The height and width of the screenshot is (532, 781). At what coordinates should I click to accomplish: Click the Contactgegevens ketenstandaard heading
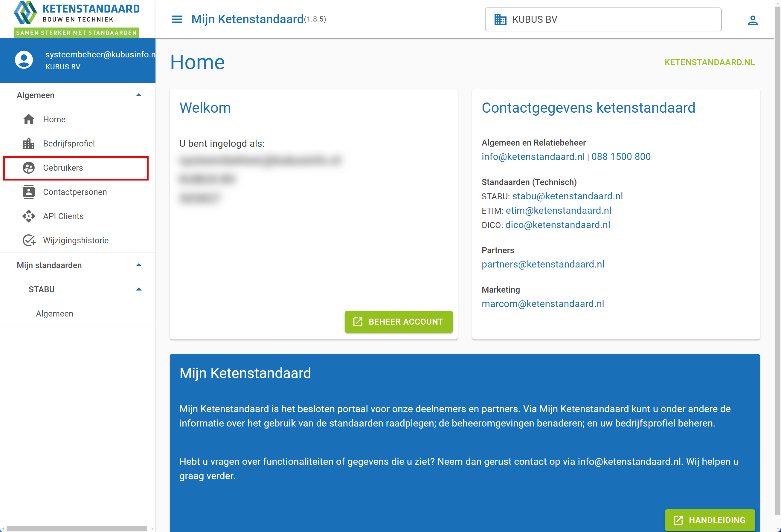point(588,108)
